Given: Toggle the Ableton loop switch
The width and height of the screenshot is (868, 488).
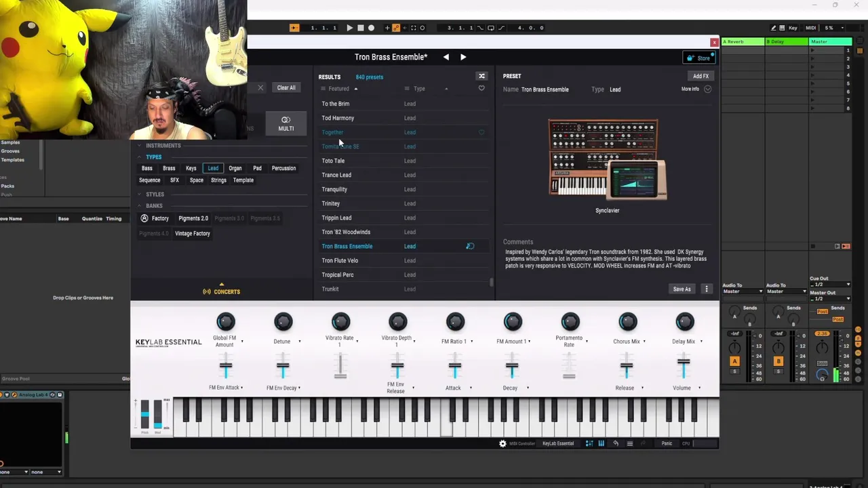Looking at the screenshot, I should 490,28.
